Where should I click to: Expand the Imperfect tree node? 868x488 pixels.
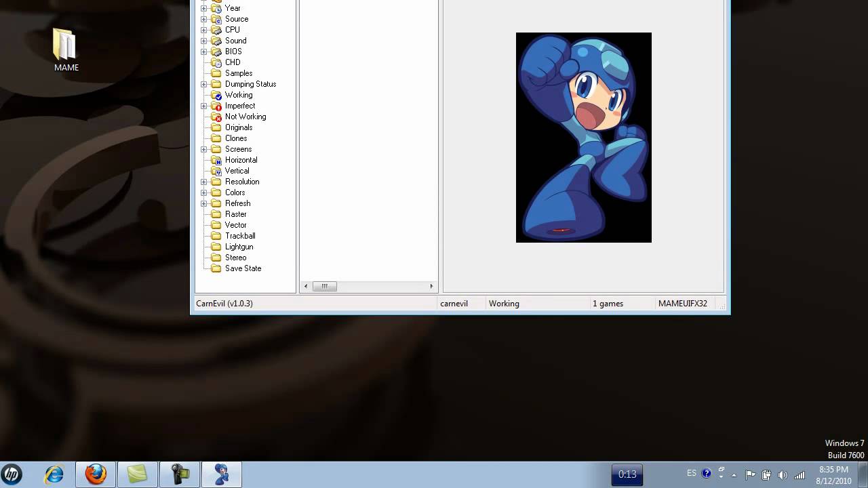[203, 106]
